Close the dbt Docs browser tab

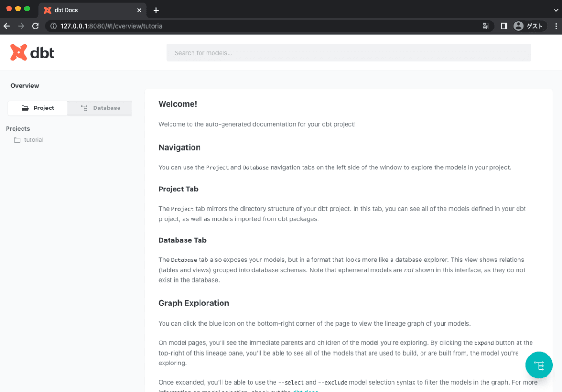click(x=139, y=10)
